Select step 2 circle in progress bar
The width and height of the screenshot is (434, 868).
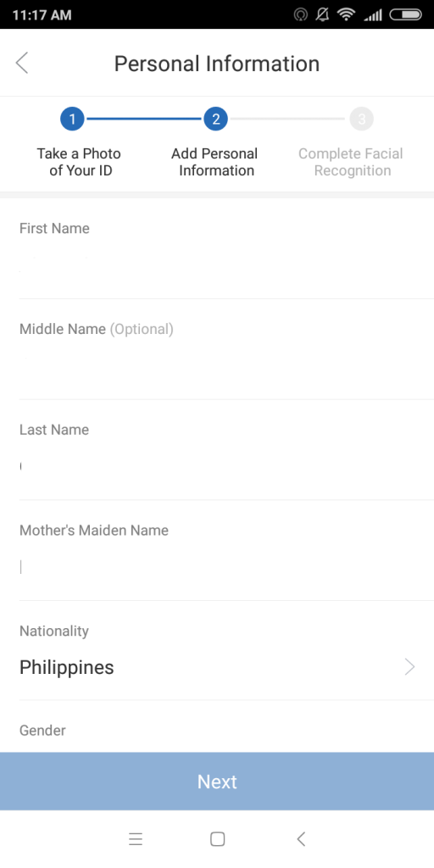tap(216, 119)
